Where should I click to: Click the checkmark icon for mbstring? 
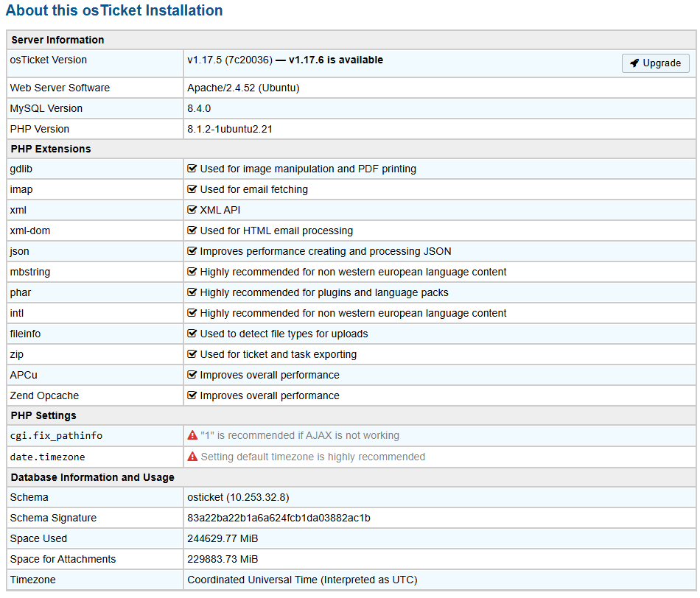pos(192,272)
